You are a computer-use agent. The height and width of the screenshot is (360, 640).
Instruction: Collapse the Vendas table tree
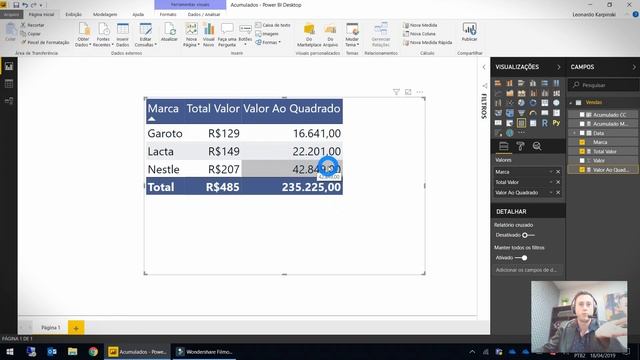coord(571,102)
